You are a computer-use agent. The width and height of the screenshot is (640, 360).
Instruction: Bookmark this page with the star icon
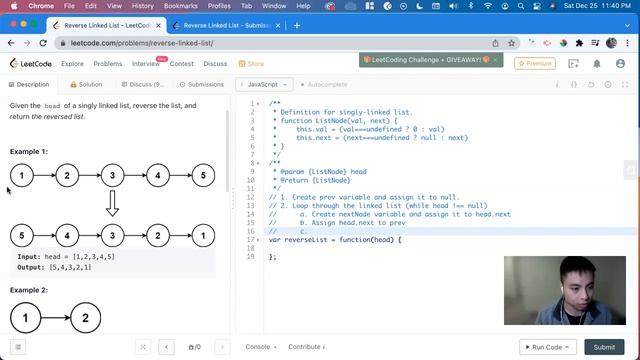[x=511, y=43]
